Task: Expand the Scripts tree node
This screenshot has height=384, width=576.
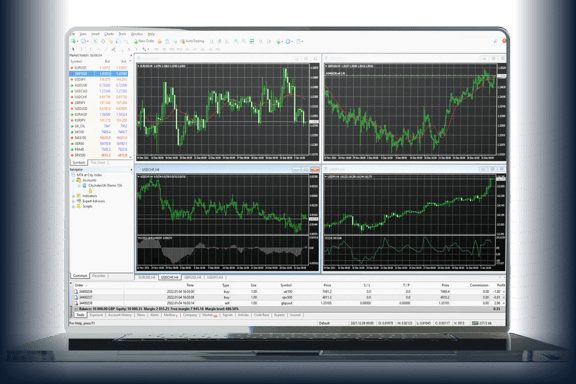Action: click(73, 207)
